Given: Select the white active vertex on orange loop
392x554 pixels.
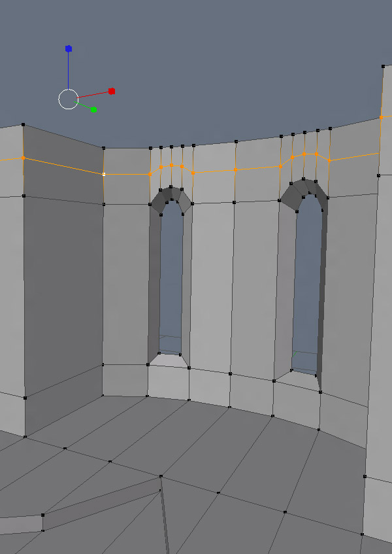Looking at the screenshot, I should (x=104, y=174).
